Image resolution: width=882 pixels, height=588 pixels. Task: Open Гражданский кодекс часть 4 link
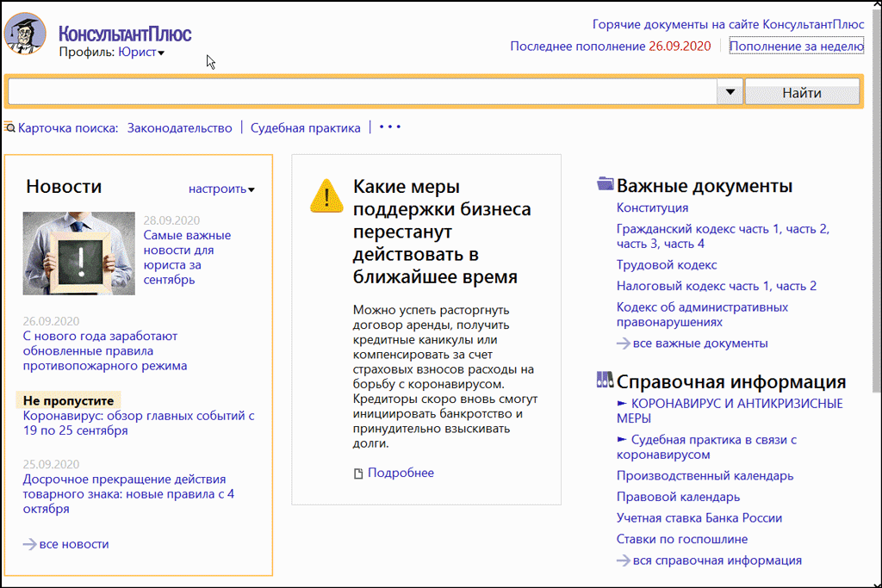click(684, 244)
